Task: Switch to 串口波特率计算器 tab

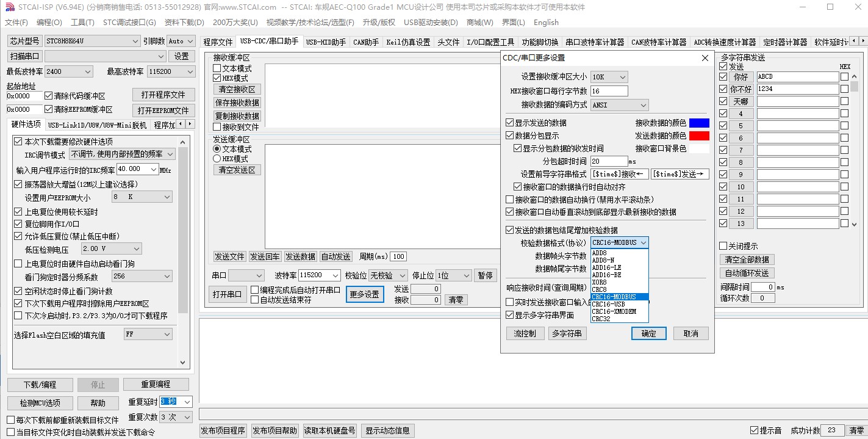Action: [595, 42]
